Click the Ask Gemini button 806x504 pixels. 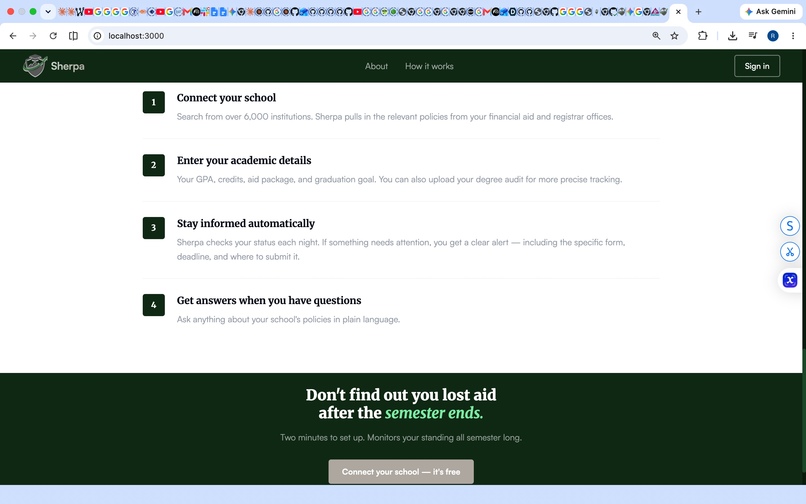(x=770, y=11)
